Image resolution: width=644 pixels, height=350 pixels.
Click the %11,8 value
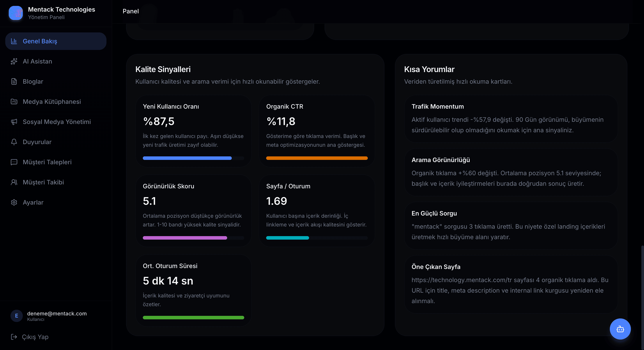click(281, 121)
